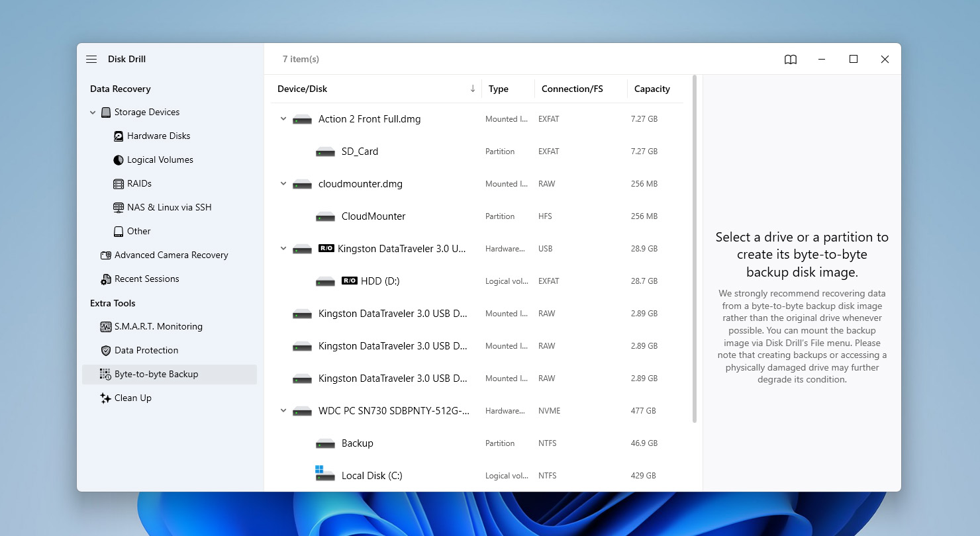Collapse the Action 2 Front Full.dmg entry
Screen dimensions: 980x536
pos(283,118)
